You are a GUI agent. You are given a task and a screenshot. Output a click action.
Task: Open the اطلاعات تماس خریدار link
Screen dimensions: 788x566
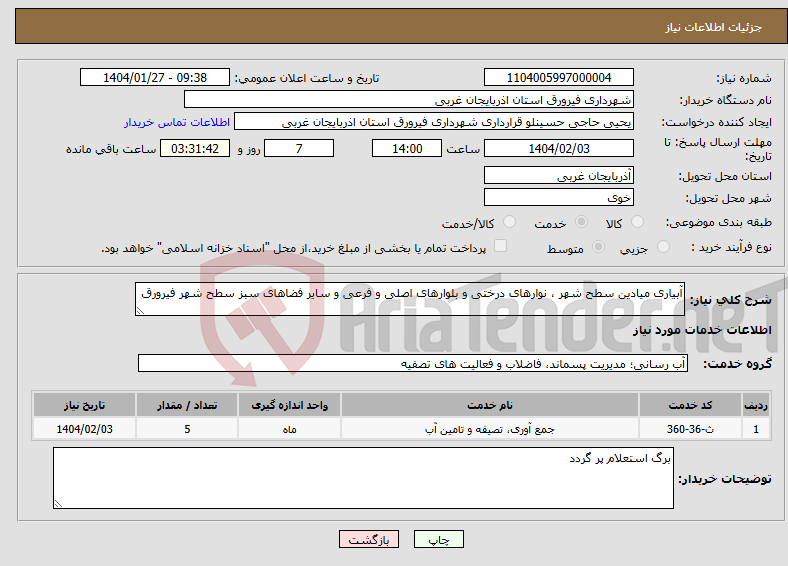click(177, 122)
